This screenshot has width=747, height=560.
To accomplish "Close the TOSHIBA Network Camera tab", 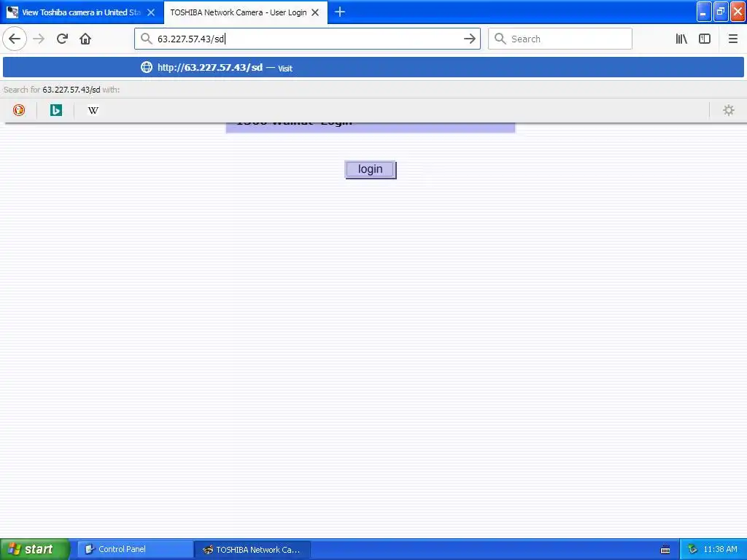I will point(315,12).
